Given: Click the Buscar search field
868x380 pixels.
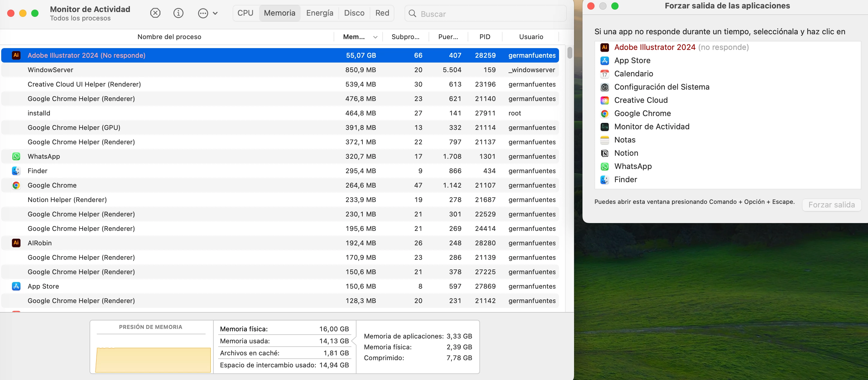Looking at the screenshot, I should (485, 14).
